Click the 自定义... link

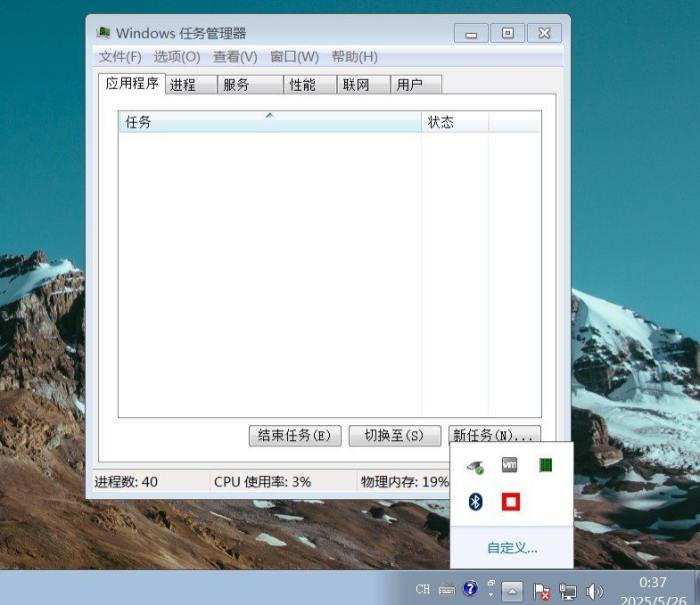coord(512,548)
